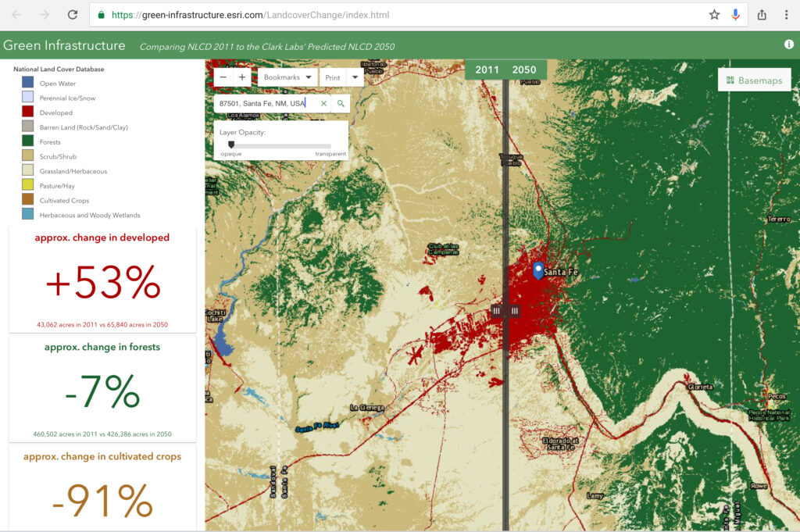Click the browser URL address bar
This screenshot has width=800, height=532.
[391, 15]
